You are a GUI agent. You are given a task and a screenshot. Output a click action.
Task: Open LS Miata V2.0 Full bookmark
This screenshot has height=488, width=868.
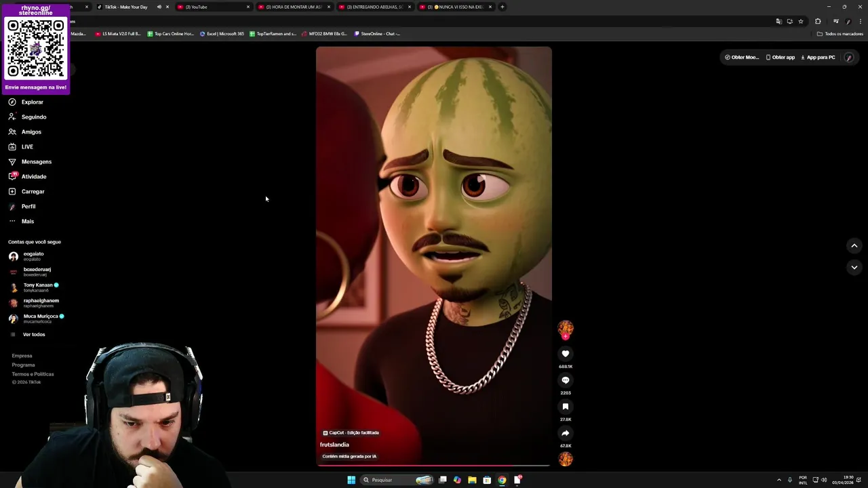(118, 34)
